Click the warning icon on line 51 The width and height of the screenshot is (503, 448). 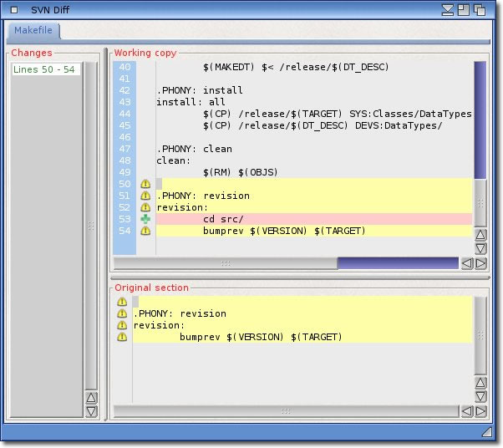(x=145, y=196)
